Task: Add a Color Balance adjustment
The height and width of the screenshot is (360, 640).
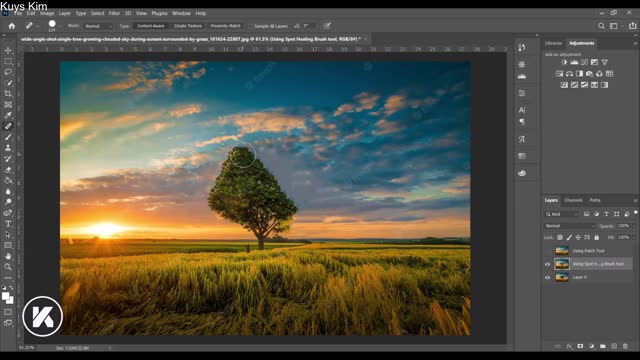Action: point(569,73)
